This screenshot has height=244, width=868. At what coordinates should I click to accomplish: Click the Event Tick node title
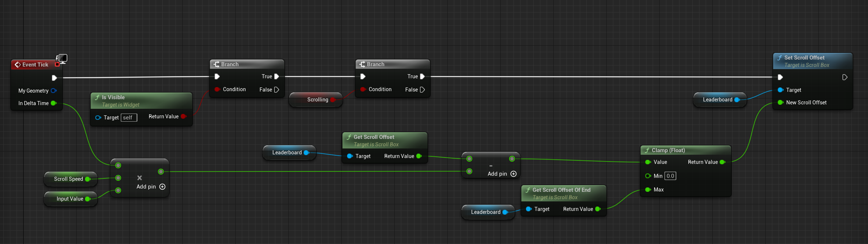click(x=35, y=65)
